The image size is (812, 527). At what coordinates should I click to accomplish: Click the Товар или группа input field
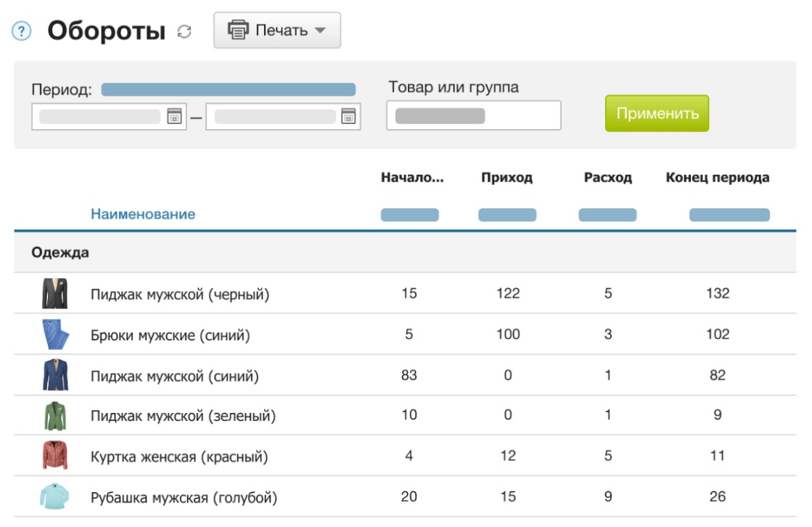pyautogui.click(x=473, y=116)
